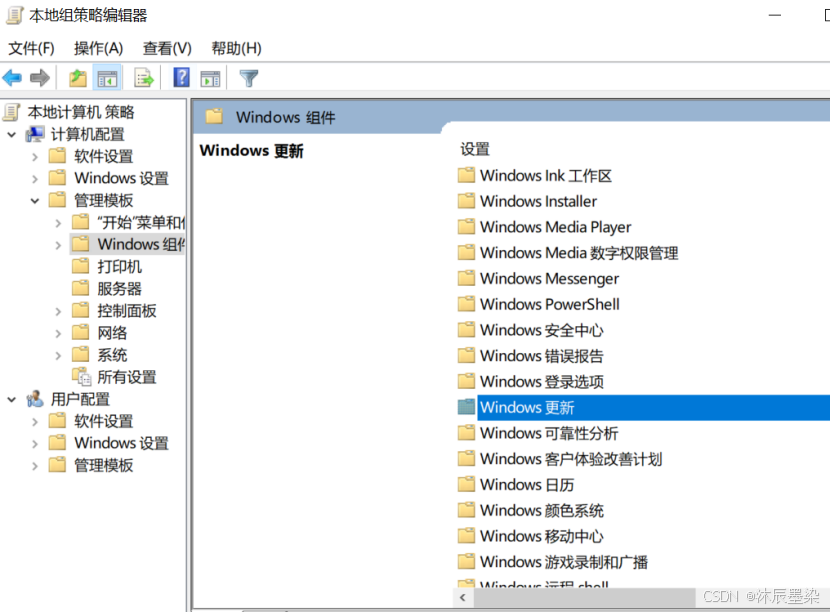This screenshot has height=612, width=831.
Task: Click the Export list toolbar icon
Action: coord(144,78)
